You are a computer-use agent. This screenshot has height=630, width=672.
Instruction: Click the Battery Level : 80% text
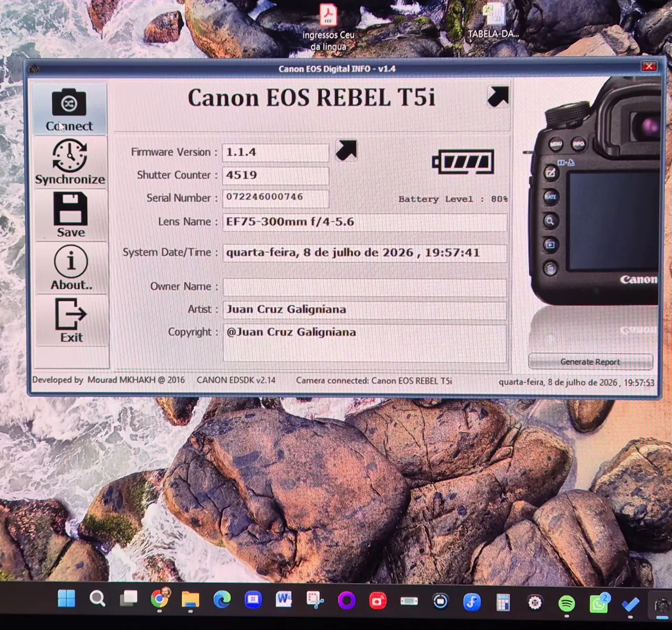point(453,199)
